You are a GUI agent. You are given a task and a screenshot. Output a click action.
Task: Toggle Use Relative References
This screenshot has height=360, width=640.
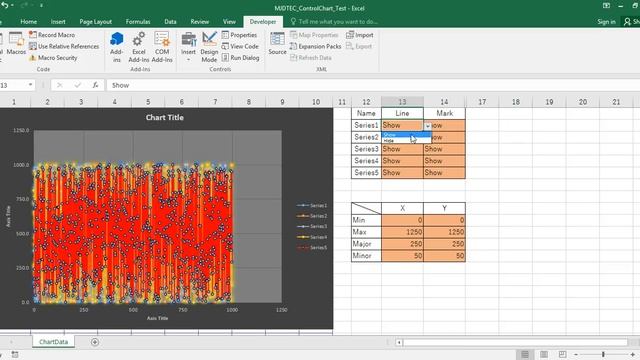[x=64, y=47]
